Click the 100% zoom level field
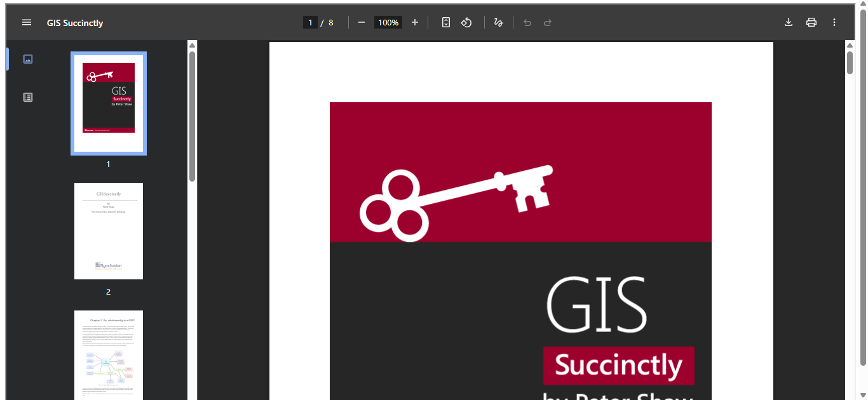 (388, 22)
